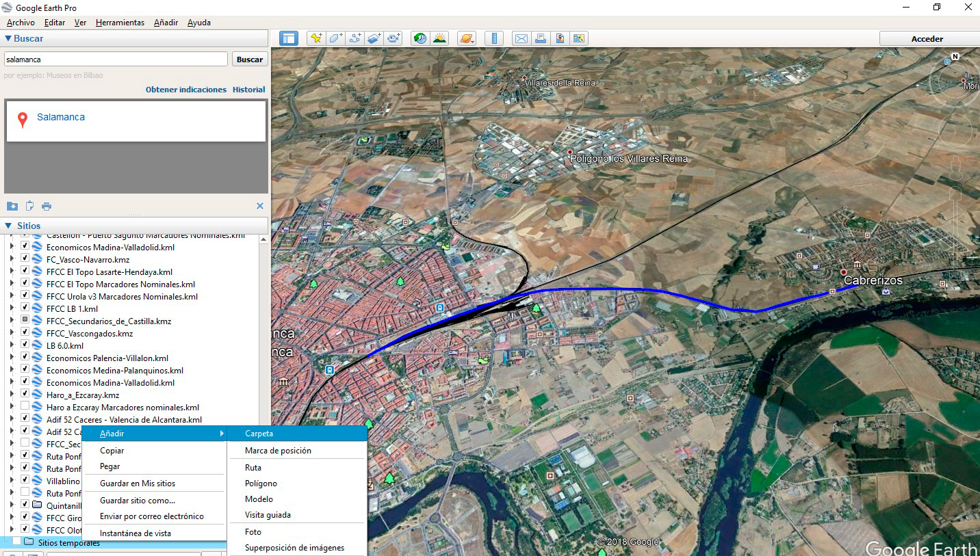Toggle the sidebar visibility toolbar icon
Image resolution: width=980 pixels, height=556 pixels.
pyautogui.click(x=289, y=38)
